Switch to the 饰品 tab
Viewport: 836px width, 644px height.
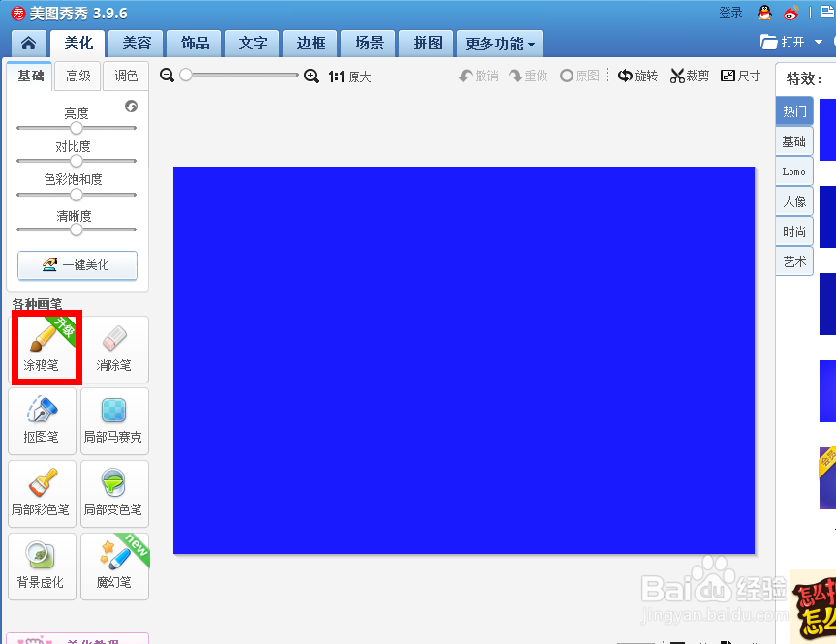(195, 44)
